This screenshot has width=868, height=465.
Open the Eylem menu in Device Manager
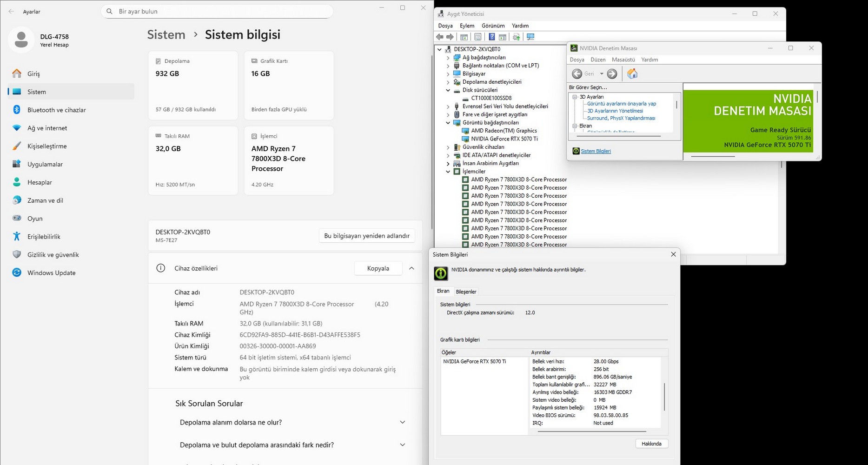coord(467,26)
